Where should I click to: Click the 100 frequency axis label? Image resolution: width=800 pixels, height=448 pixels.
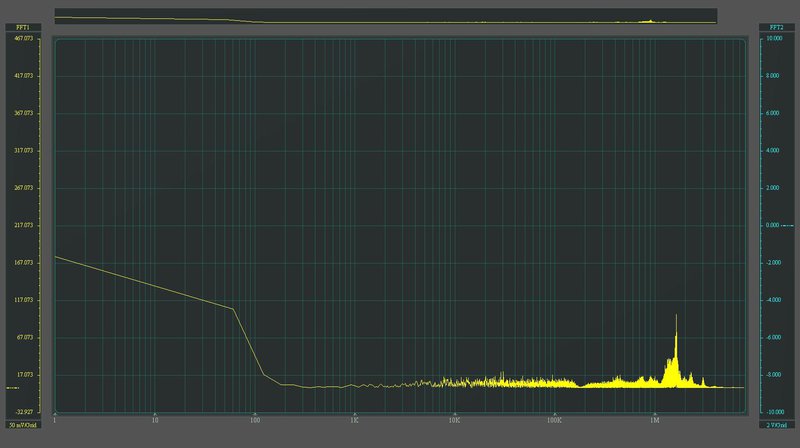tap(255, 420)
